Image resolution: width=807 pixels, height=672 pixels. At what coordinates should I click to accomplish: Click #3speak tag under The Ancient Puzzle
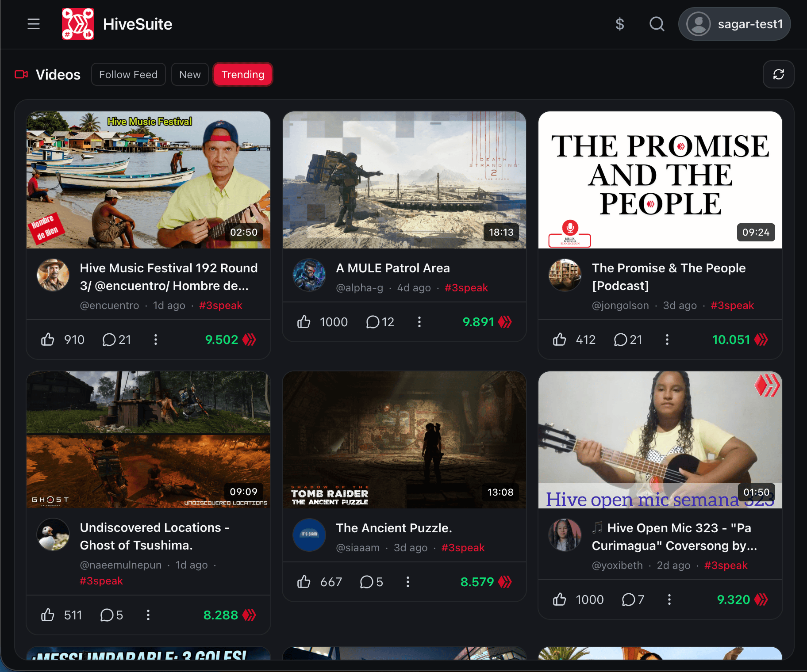(463, 548)
